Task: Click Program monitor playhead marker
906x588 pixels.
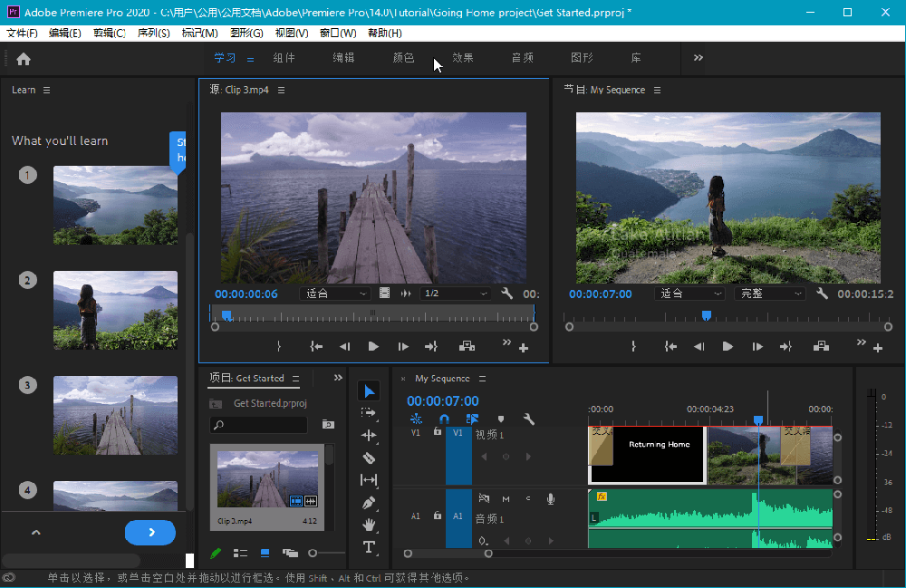Action: point(706,315)
